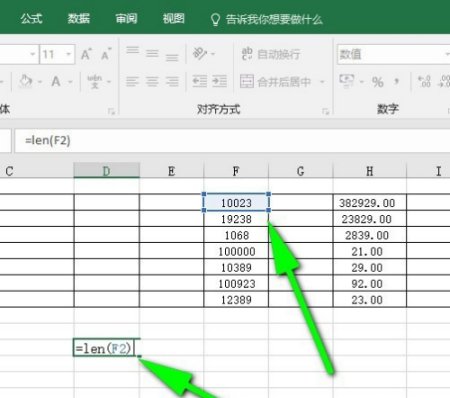Toggle 自动换行 wrap text
This screenshot has height=398, width=450.
pos(271,54)
